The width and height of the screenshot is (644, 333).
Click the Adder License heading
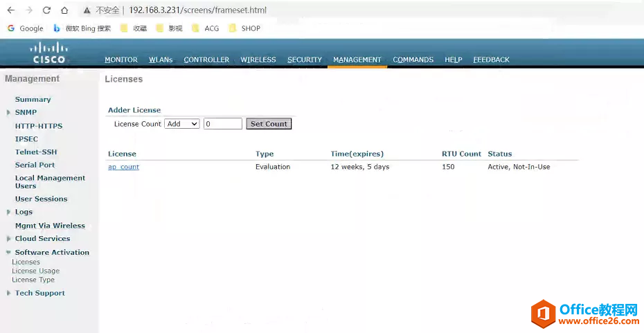134,110
